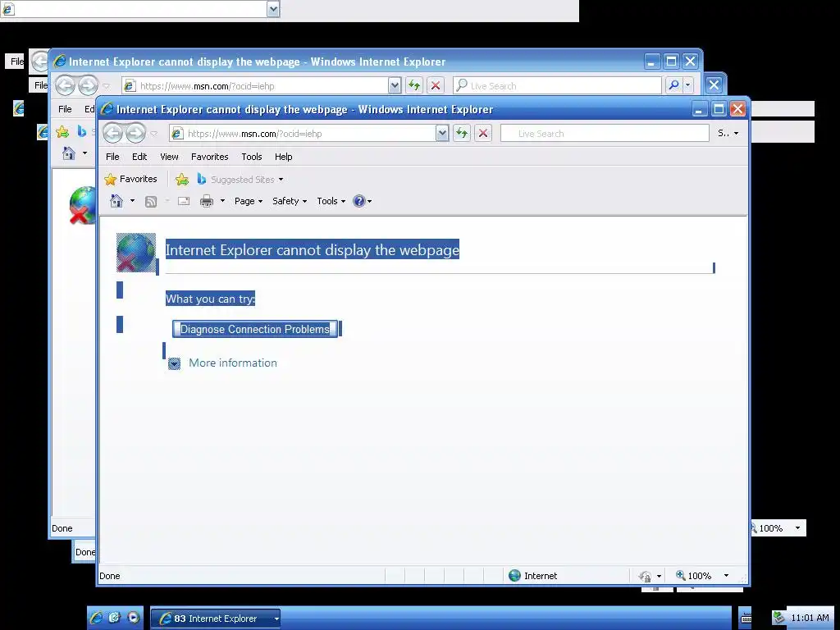Open the Edit menu in front window
This screenshot has width=840, height=630.
click(139, 157)
